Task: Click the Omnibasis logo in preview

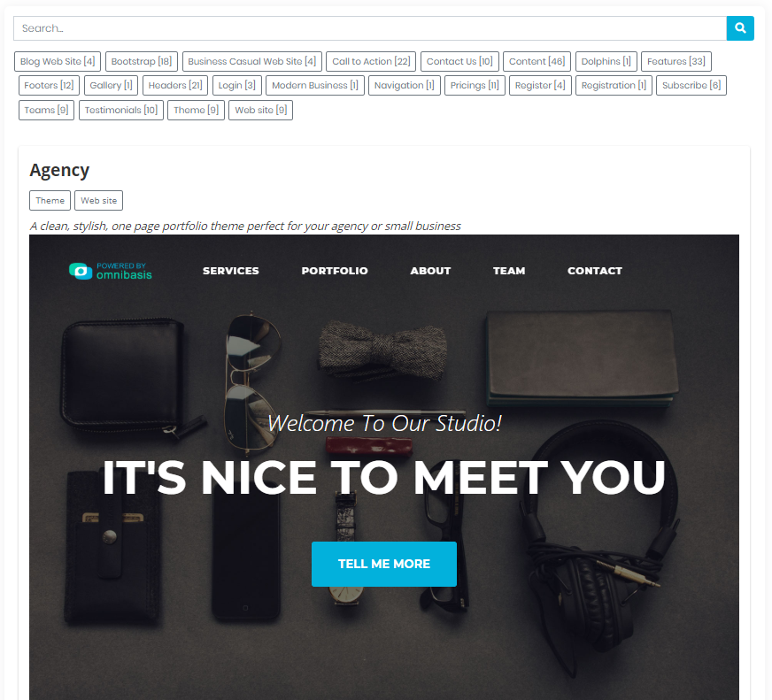Action: click(111, 271)
